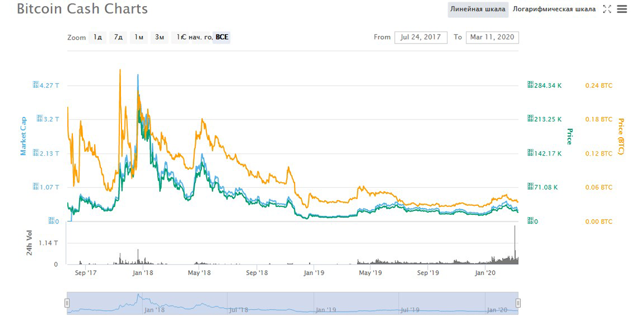The width and height of the screenshot is (644, 316).
Task: Select the ВСЕ zoom option
Action: coord(222,37)
